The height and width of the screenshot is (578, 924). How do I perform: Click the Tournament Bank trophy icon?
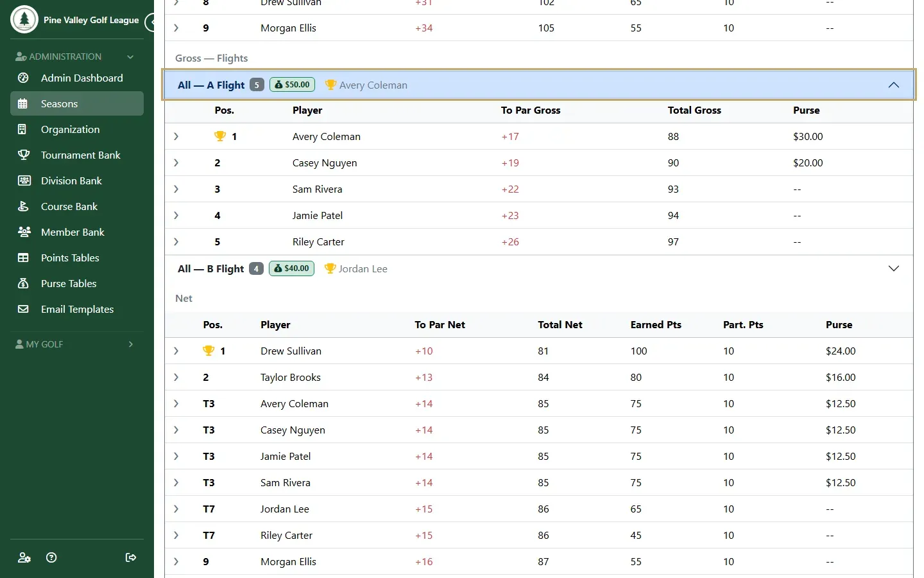[x=23, y=155]
